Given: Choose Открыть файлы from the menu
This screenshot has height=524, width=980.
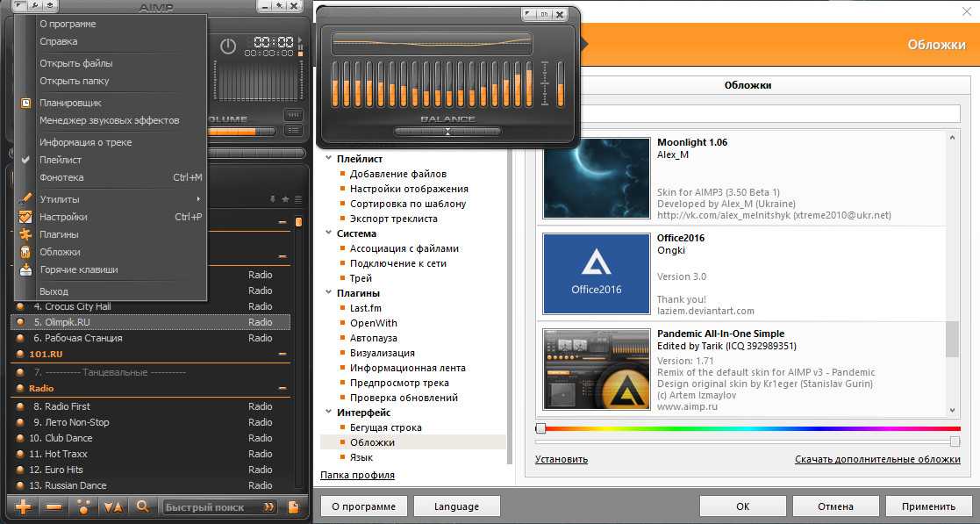Looking at the screenshot, I should coord(110,63).
